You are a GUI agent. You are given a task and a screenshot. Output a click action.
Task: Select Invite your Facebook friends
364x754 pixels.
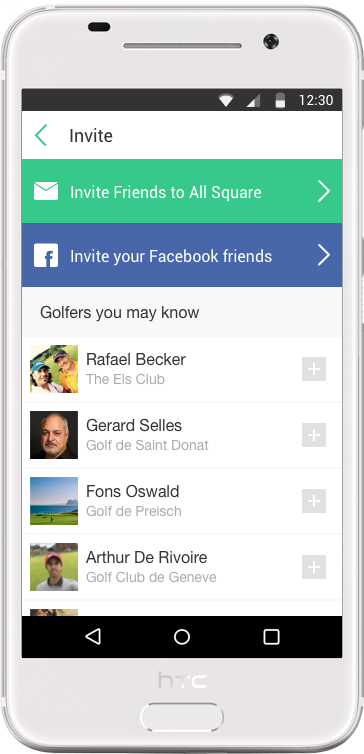pos(182,255)
